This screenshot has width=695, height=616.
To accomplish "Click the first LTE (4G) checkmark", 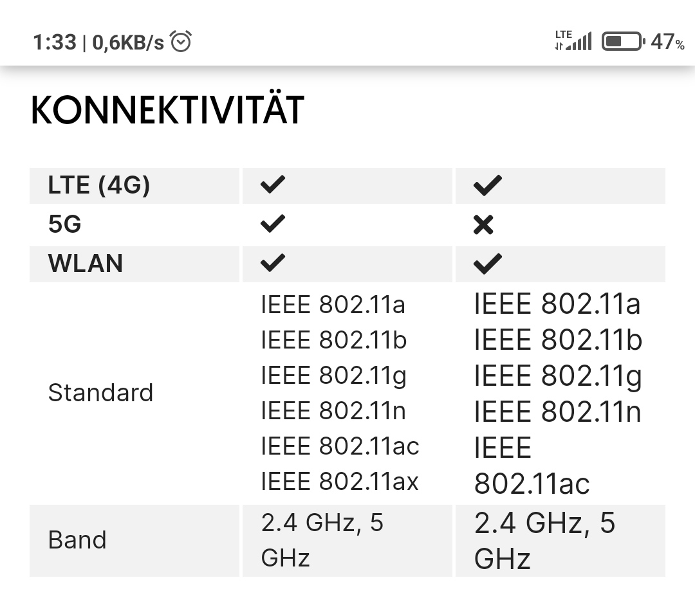I will [273, 185].
